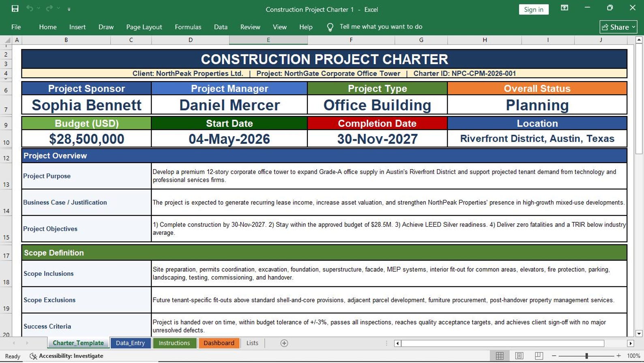Click the 100% zoom level
This screenshot has width=644, height=363.
click(633, 356)
